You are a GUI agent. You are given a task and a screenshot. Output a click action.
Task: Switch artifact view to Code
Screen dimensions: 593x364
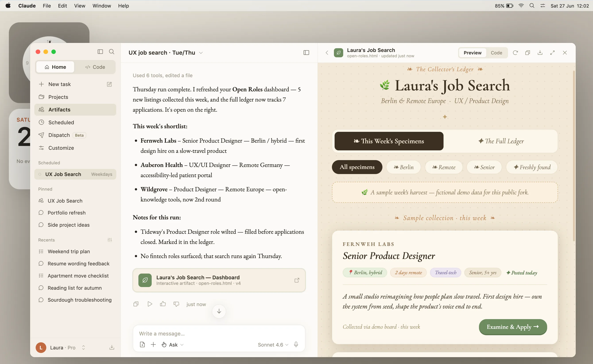(x=496, y=53)
